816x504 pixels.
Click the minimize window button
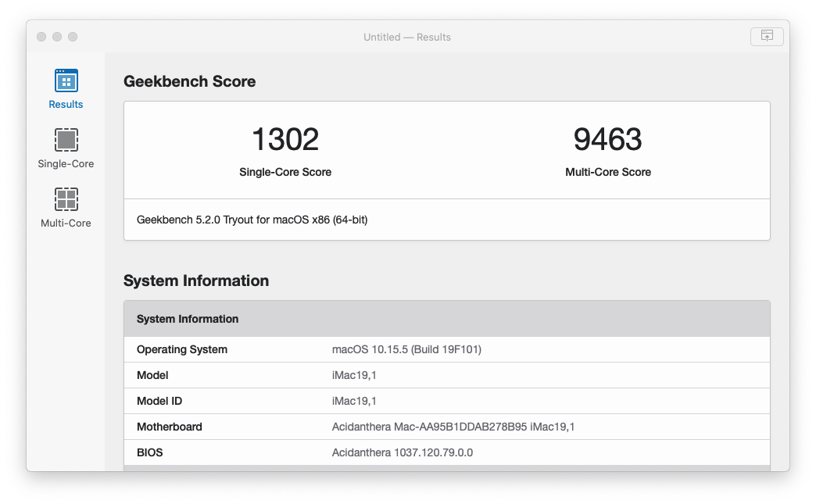[x=57, y=37]
